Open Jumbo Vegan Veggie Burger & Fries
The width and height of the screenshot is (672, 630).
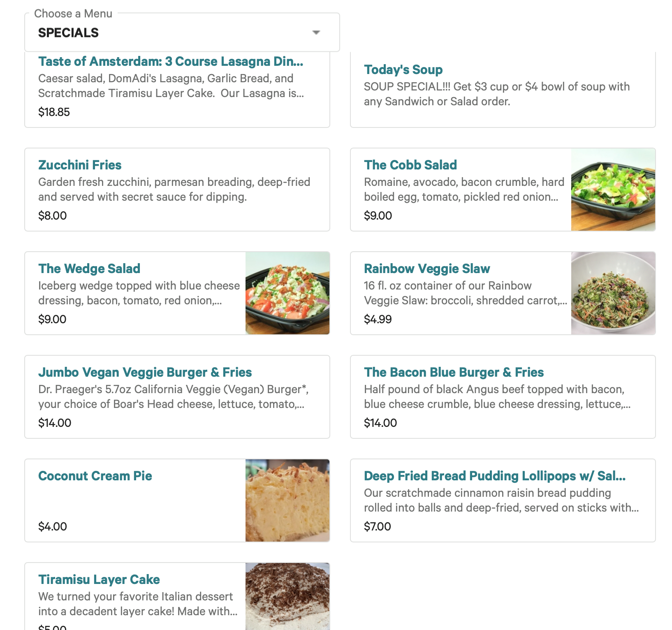point(145,372)
